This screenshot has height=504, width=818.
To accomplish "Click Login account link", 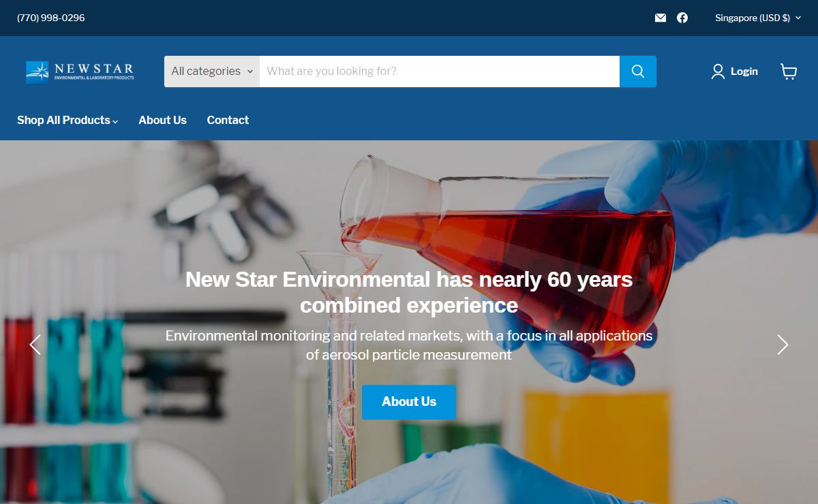I will click(735, 72).
